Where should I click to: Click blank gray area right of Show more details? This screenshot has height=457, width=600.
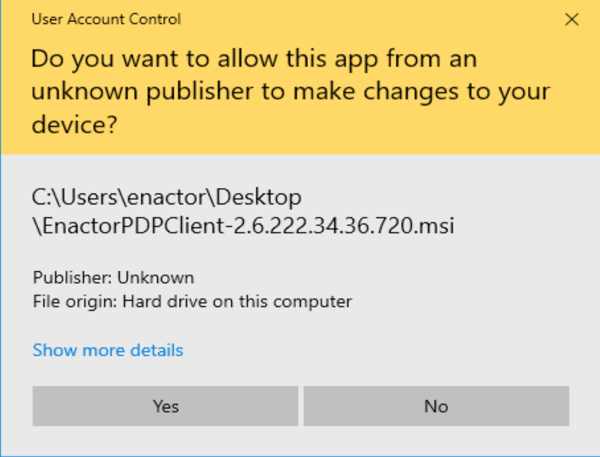[400, 350]
